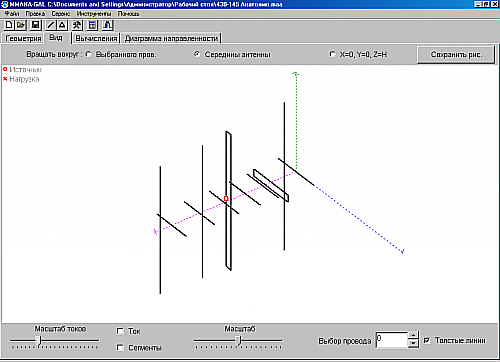Click the new file icon
This screenshot has width=500, height=362.
(9, 25)
